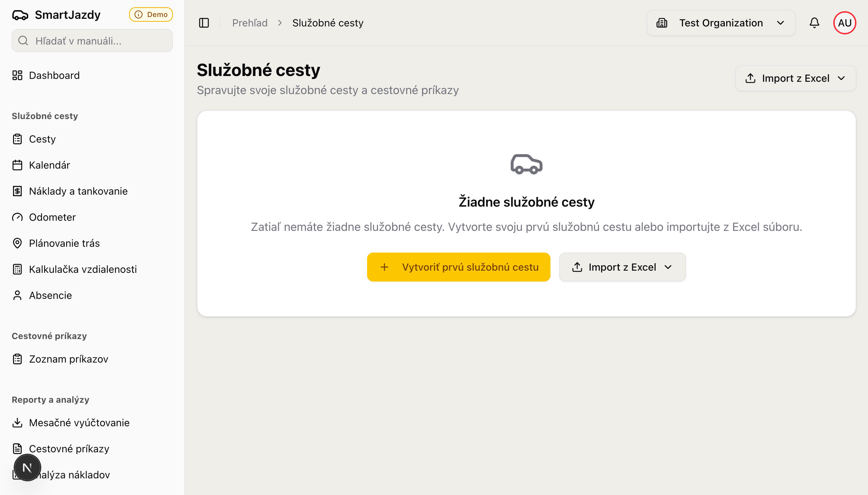The height and width of the screenshot is (495, 868).
Task: Toggle the sidebar panel button
Action: [x=204, y=23]
